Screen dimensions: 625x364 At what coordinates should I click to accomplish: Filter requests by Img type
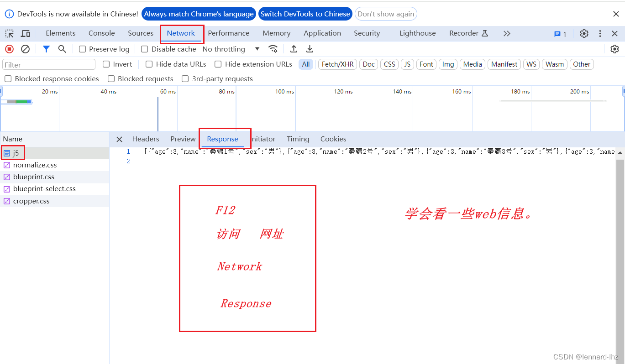[x=448, y=64]
